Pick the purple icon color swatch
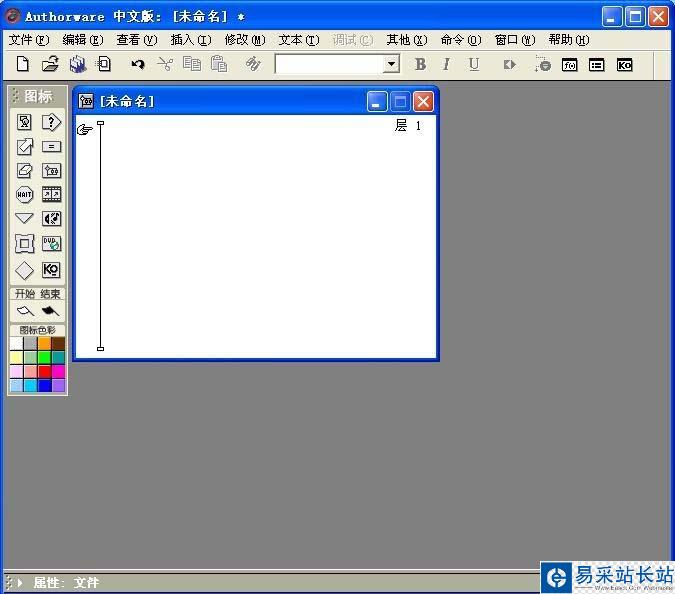 pos(59,385)
